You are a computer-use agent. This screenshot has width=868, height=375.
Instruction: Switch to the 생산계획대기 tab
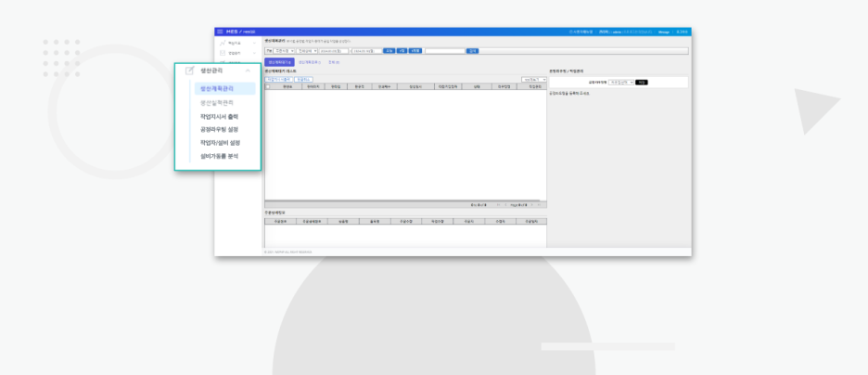coord(279,62)
